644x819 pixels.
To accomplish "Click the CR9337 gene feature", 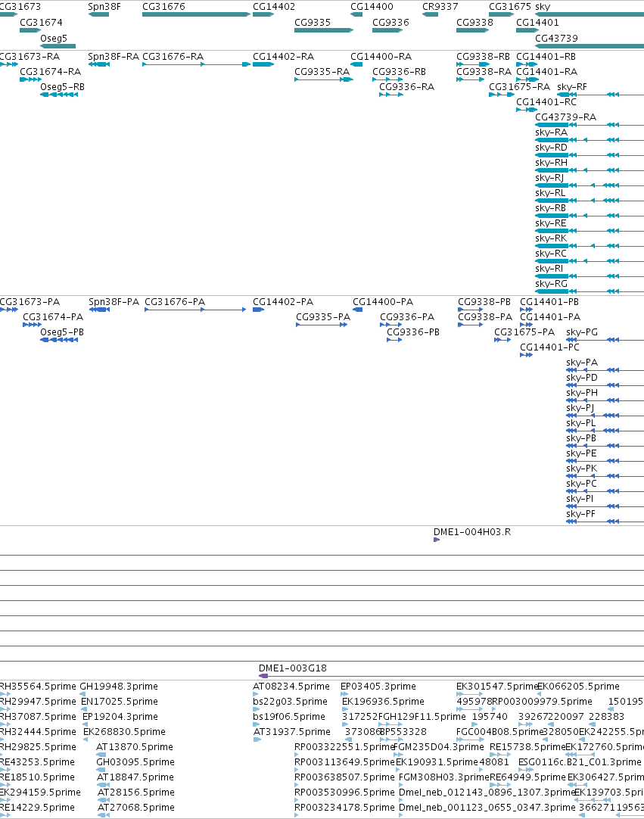I will pyautogui.click(x=431, y=14).
